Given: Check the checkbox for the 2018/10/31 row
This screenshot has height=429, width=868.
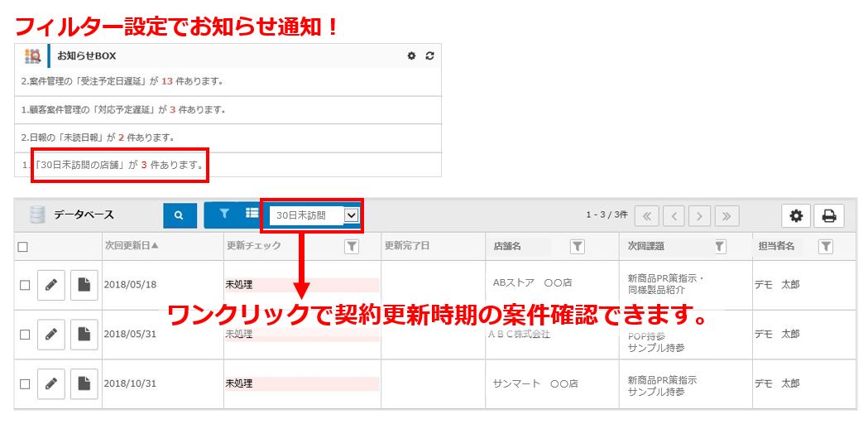Looking at the screenshot, I should pyautogui.click(x=25, y=384).
